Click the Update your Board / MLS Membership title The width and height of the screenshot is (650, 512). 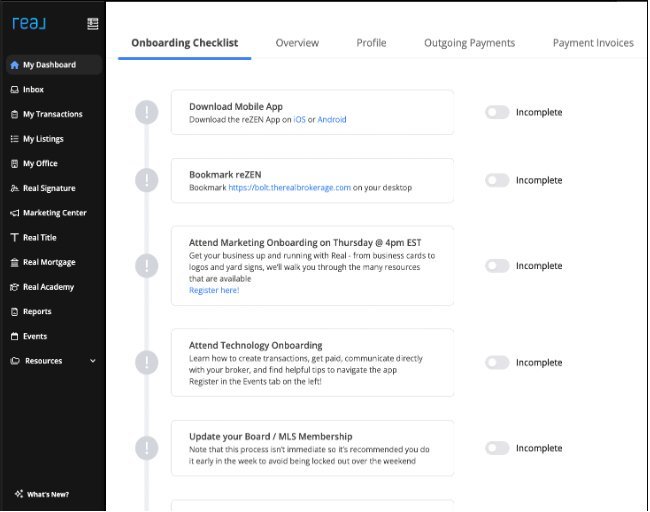(271, 437)
